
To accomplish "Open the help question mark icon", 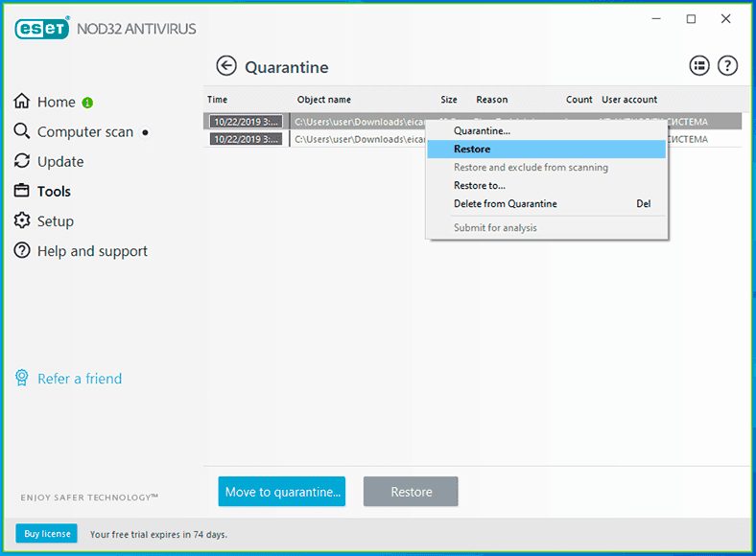I will pos(727,65).
